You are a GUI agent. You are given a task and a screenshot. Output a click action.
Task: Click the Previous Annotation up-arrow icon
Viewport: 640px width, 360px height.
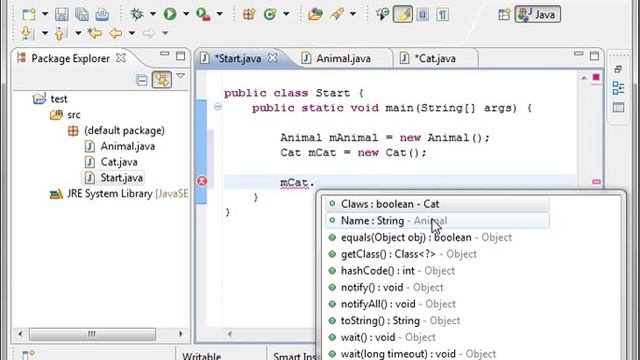click(x=60, y=33)
